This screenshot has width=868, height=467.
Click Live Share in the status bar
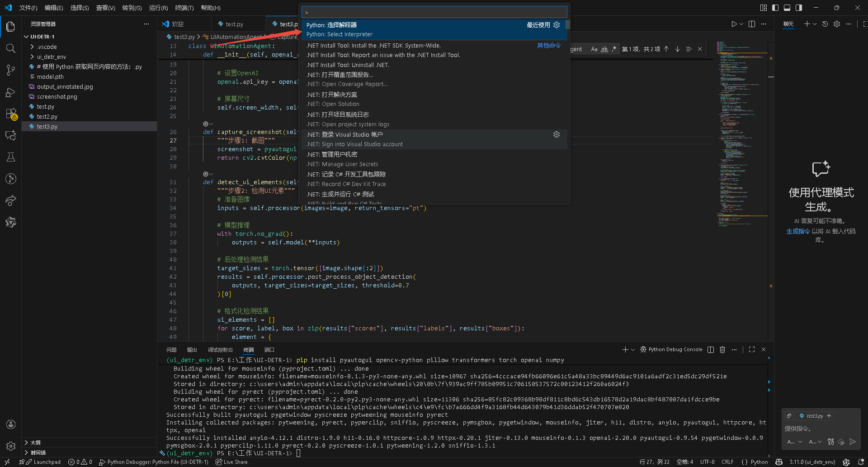(231, 462)
